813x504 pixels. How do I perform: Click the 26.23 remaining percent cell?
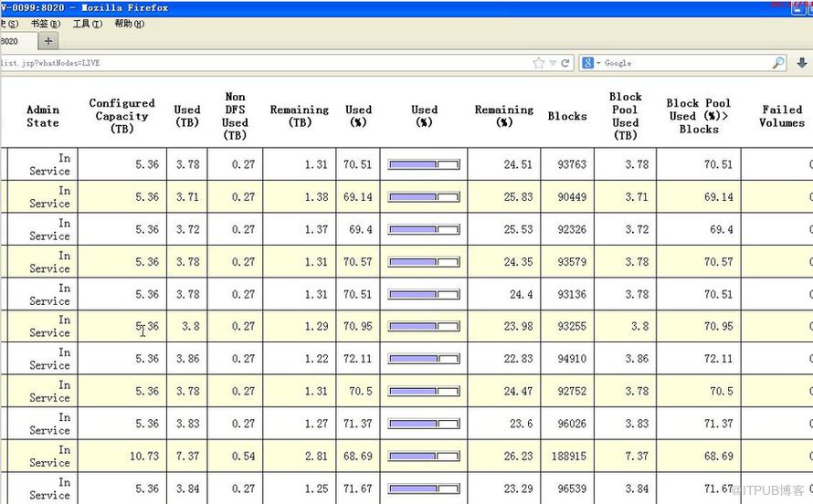click(504, 457)
